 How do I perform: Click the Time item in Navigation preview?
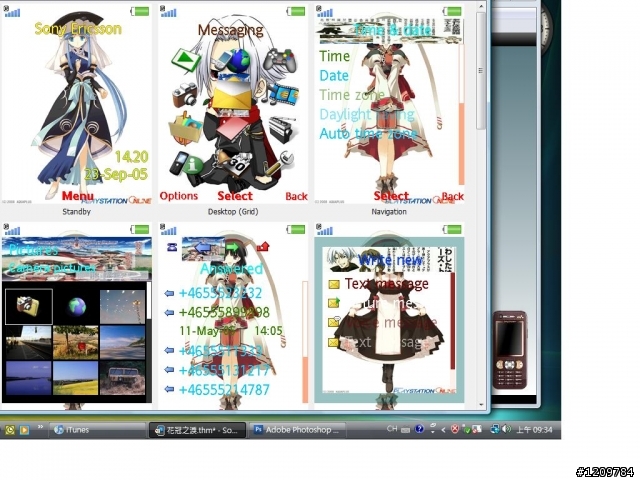coord(335,56)
